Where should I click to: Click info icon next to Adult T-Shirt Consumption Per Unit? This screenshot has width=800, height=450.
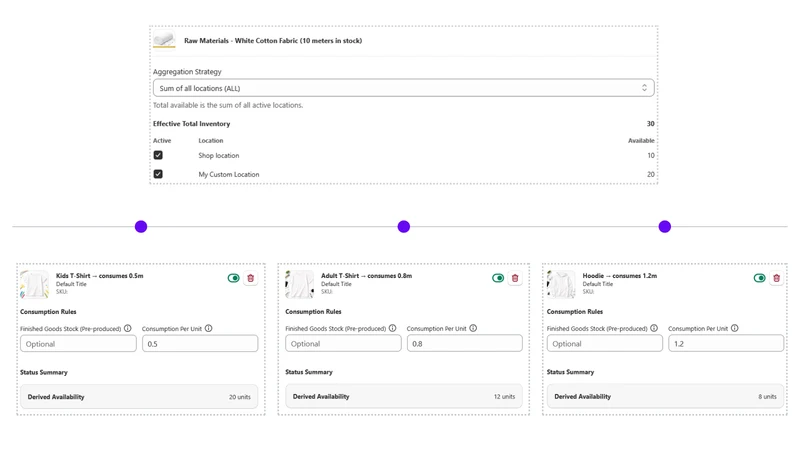click(x=473, y=328)
